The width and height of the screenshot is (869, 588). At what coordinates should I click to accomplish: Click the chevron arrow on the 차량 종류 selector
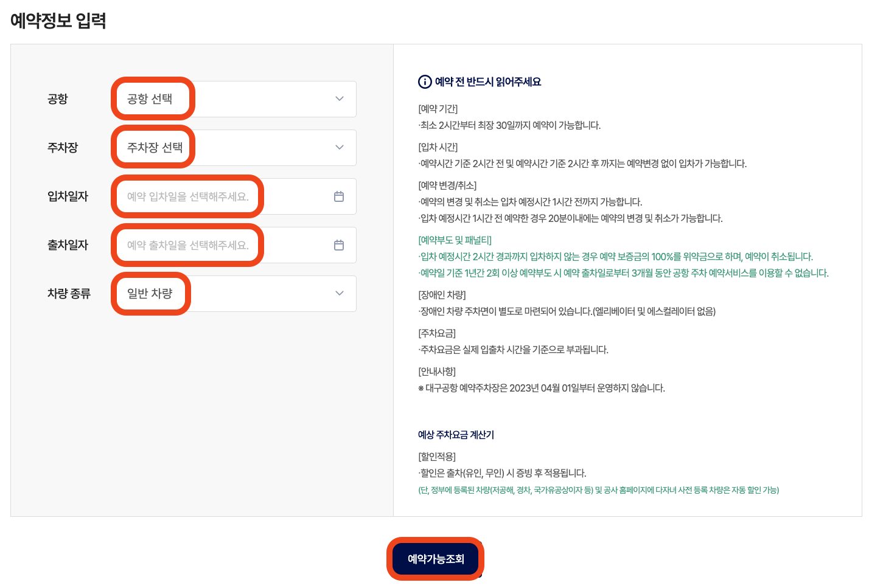point(339,294)
